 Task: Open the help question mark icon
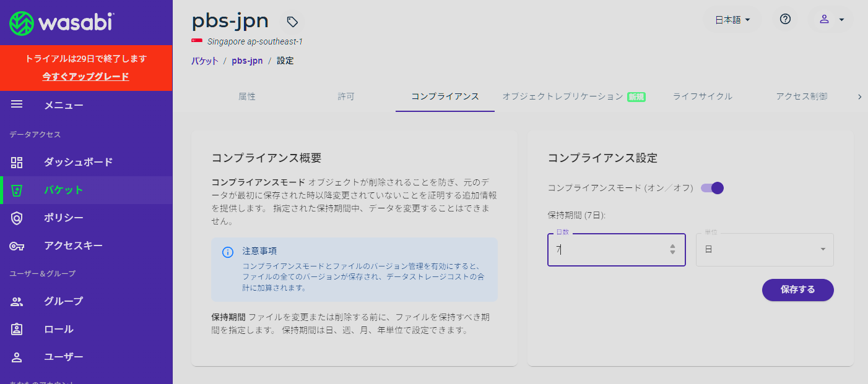click(785, 19)
